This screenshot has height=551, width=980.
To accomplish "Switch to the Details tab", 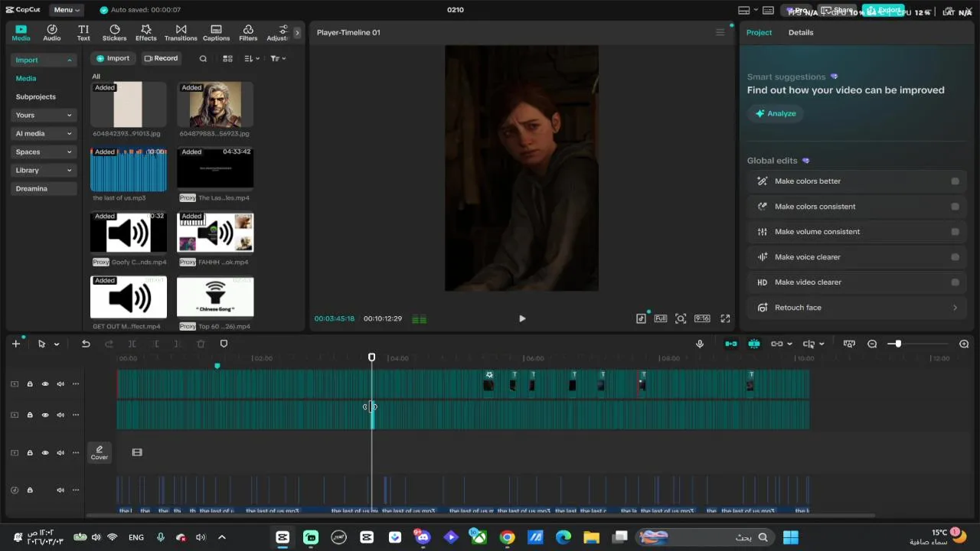I will [801, 32].
